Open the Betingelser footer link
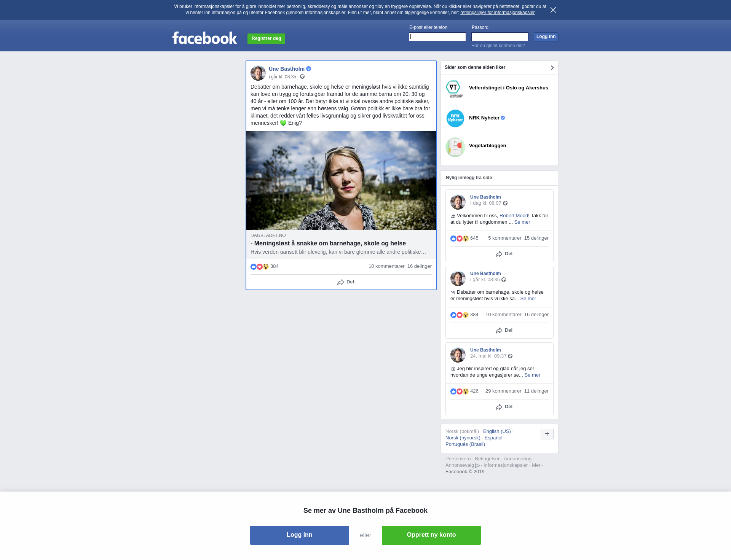Viewport: 731px width, 560px height. coord(487,459)
